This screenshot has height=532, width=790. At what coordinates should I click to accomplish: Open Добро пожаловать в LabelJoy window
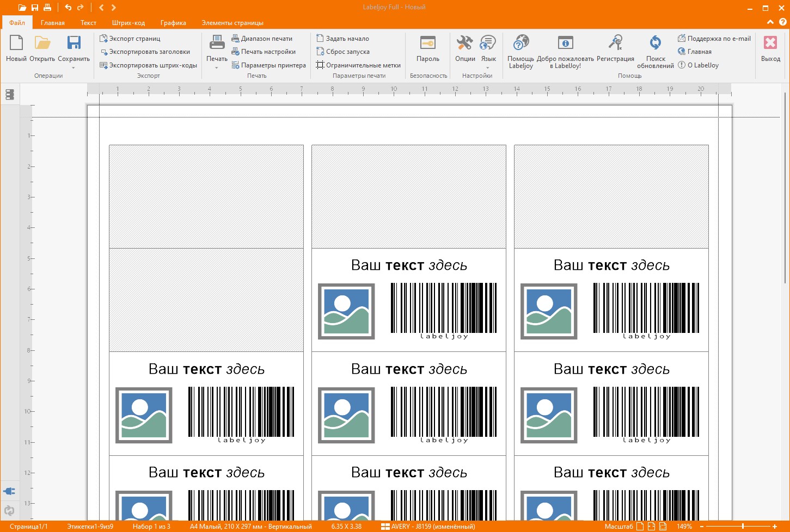coord(565,52)
